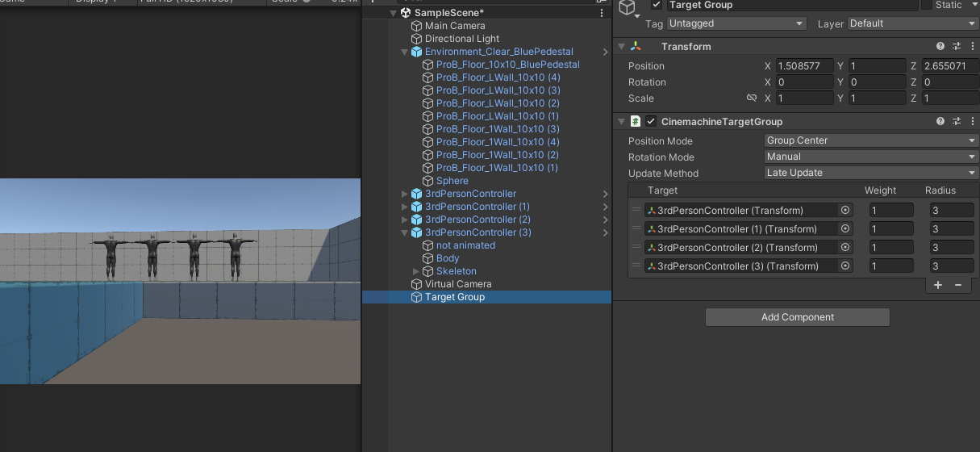Open object picker for 3rdPersonController (1) target
The width and height of the screenshot is (980, 452).
[x=845, y=228]
